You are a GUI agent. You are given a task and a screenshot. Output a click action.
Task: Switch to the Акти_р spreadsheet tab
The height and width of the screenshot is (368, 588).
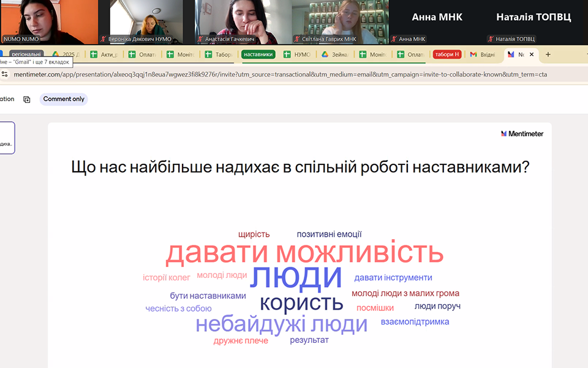(x=105, y=55)
